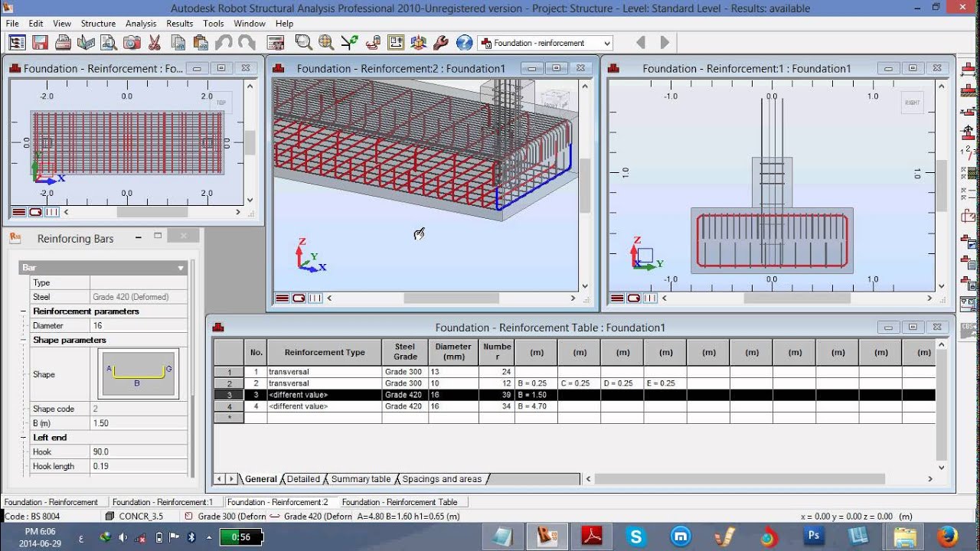Open Help via question mark icon
This screenshot has width=980, height=551.
tap(464, 43)
